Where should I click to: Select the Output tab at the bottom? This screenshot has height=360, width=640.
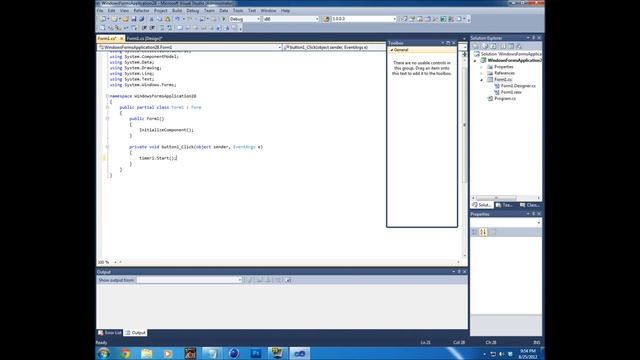[136, 333]
